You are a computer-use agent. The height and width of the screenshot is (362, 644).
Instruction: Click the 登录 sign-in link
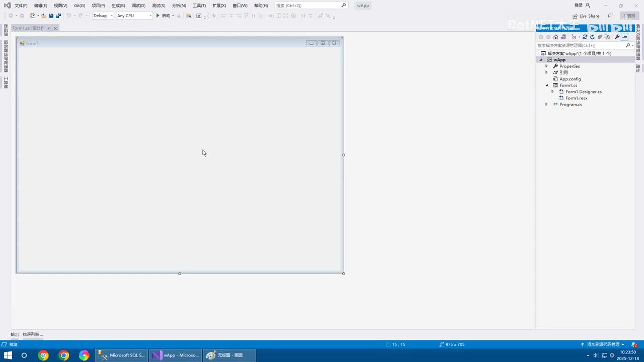579,6
